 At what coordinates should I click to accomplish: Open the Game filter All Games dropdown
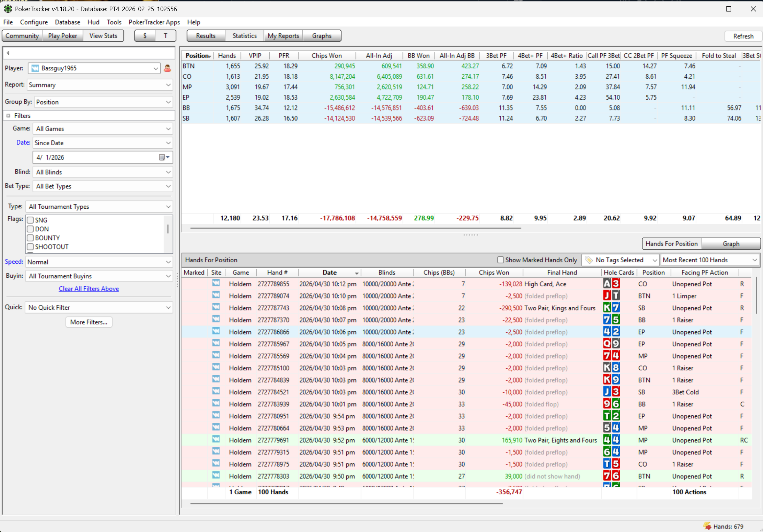[103, 129]
